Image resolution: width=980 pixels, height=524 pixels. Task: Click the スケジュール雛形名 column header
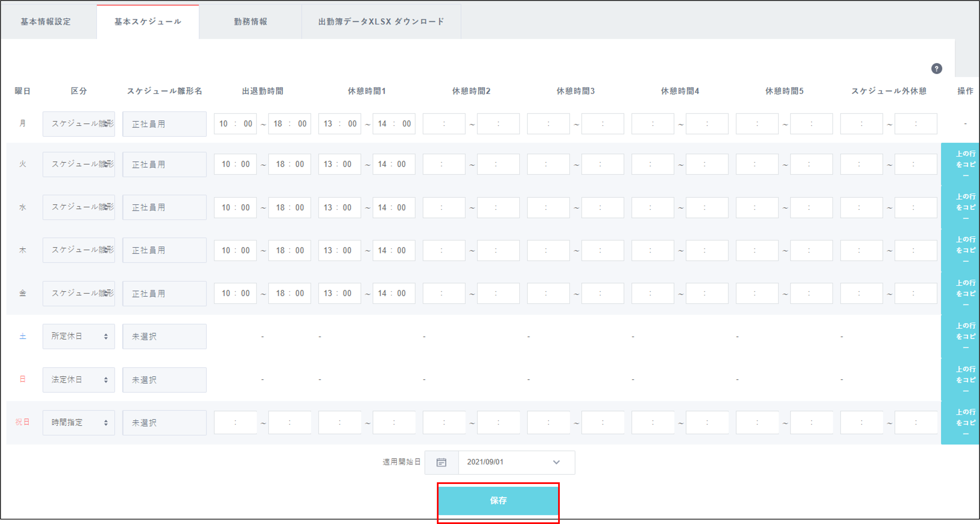(164, 91)
